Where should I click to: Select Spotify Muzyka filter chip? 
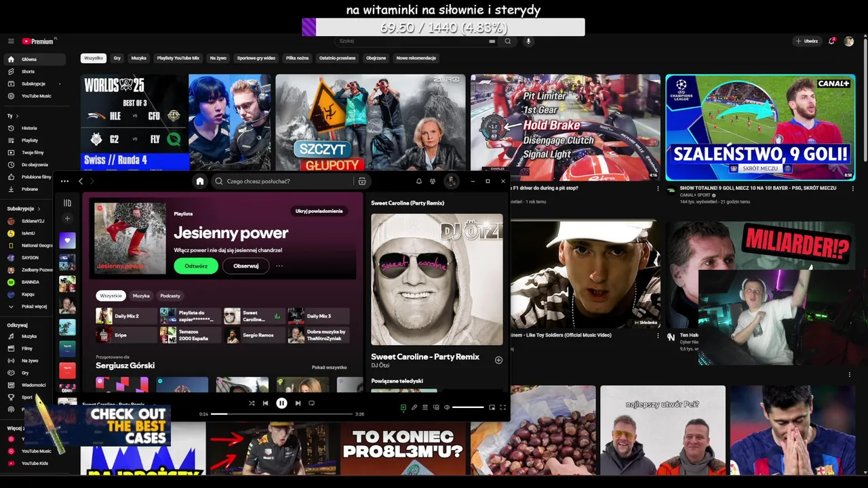141,296
